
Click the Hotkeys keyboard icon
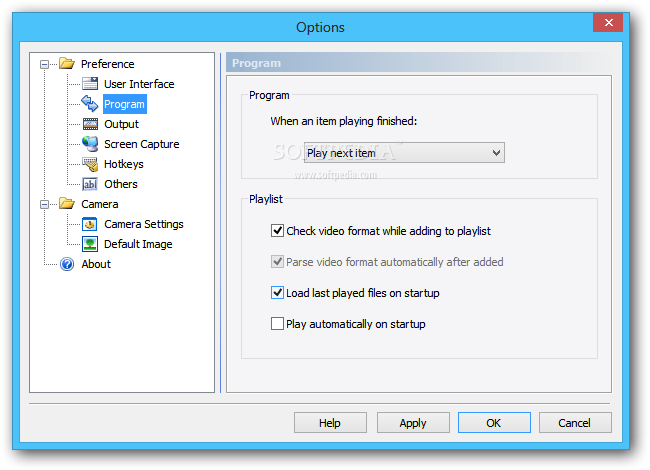click(x=90, y=164)
